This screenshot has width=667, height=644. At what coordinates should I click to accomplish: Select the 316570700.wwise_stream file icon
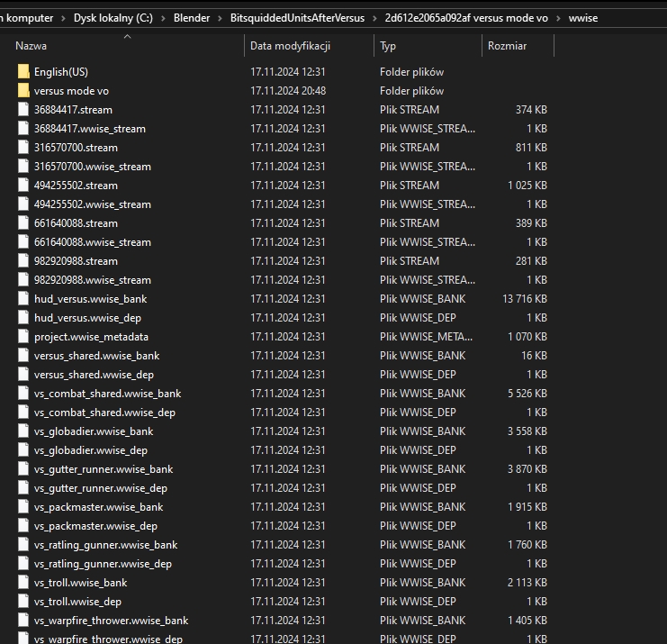[x=23, y=167]
